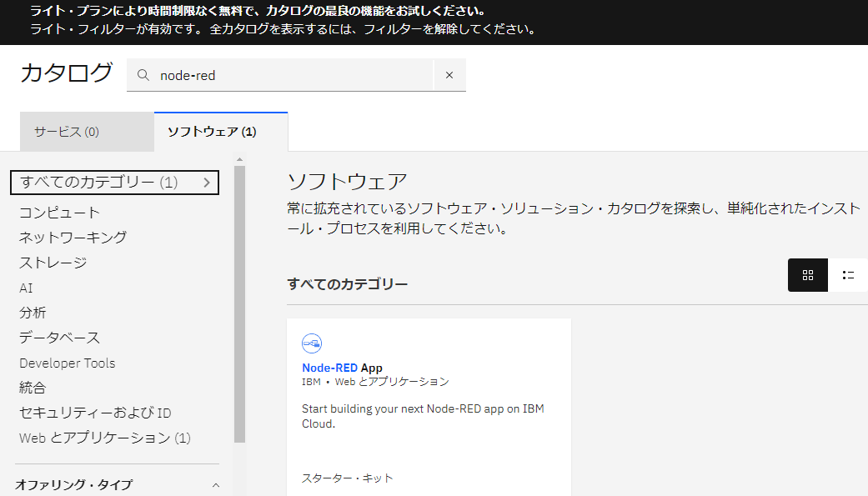The height and width of the screenshot is (496, 868).
Task: Select the Developer Tools category
Action: pos(68,363)
